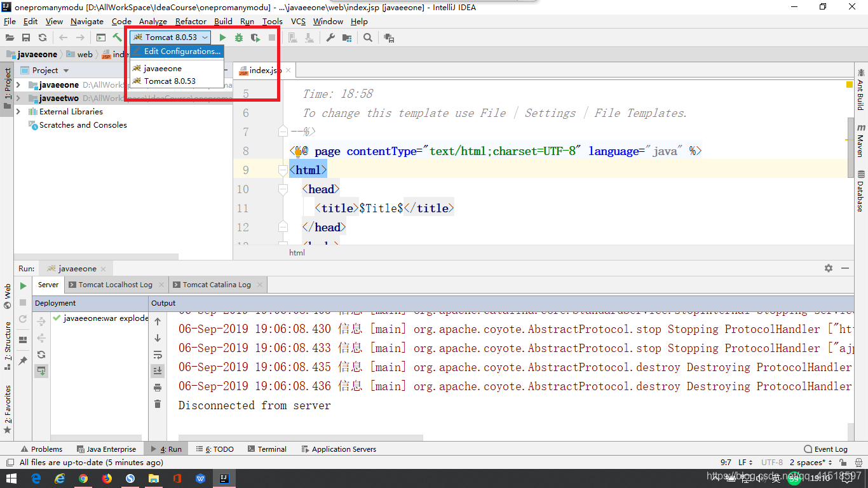Screen dimensions: 868x488
Task: Toggle Maven tool window side tab
Action: point(860,141)
